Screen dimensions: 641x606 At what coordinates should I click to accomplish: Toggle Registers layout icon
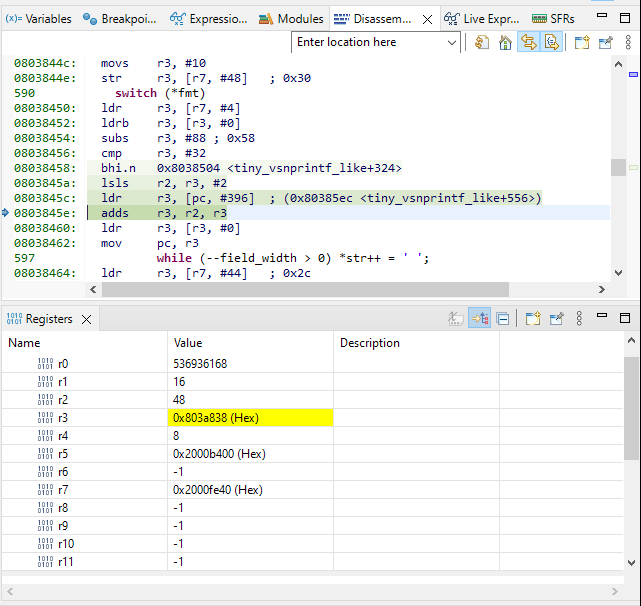tap(480, 318)
